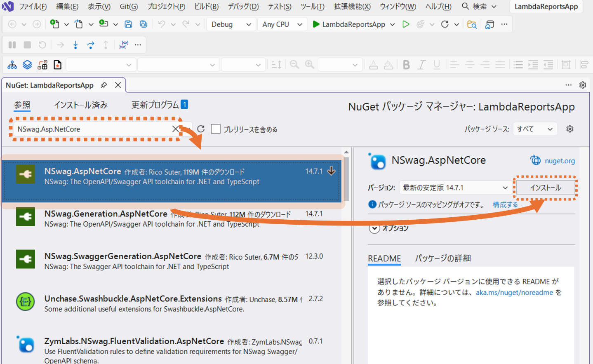Select the NSwag.Generation.AspNetCore package

pyautogui.click(x=172, y=218)
